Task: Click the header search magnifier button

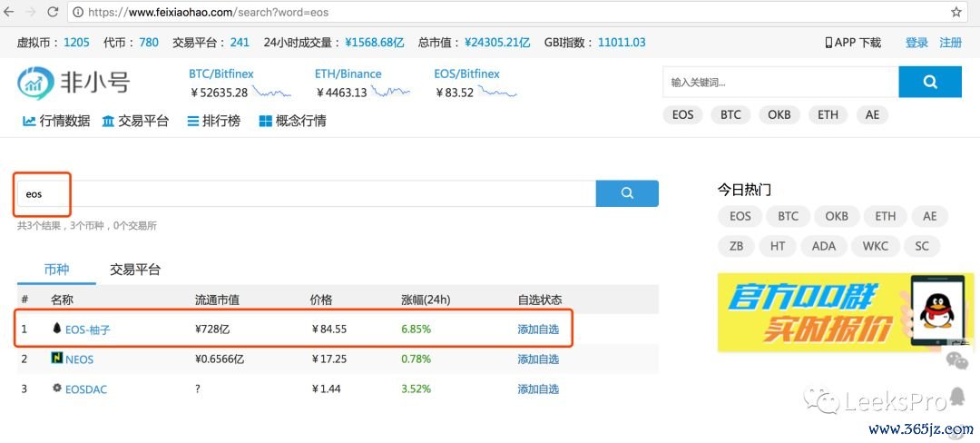Action: pos(930,82)
